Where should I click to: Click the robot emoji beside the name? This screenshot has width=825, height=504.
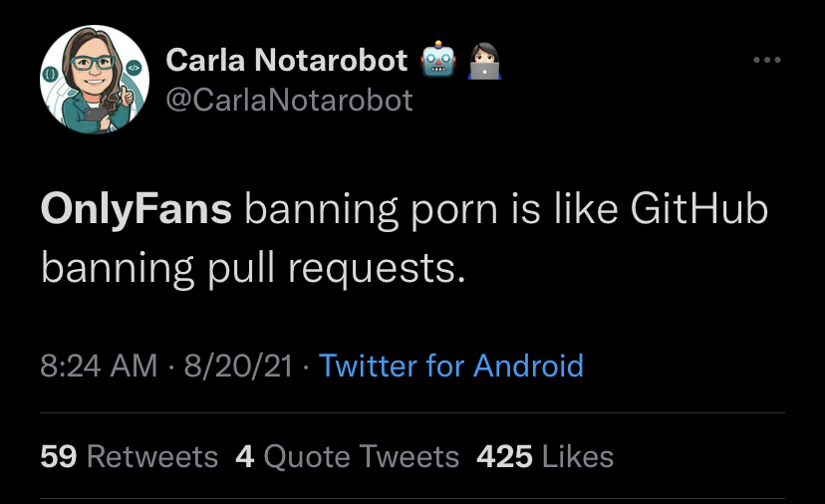(440, 61)
